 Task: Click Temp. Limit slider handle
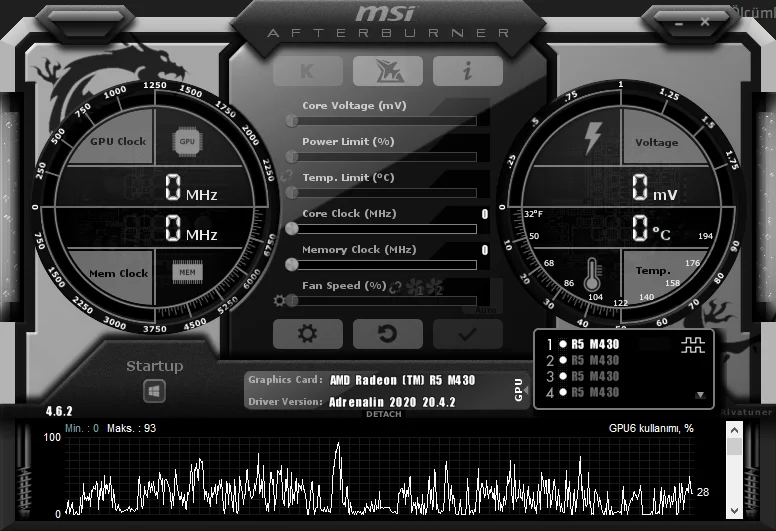coord(292,193)
